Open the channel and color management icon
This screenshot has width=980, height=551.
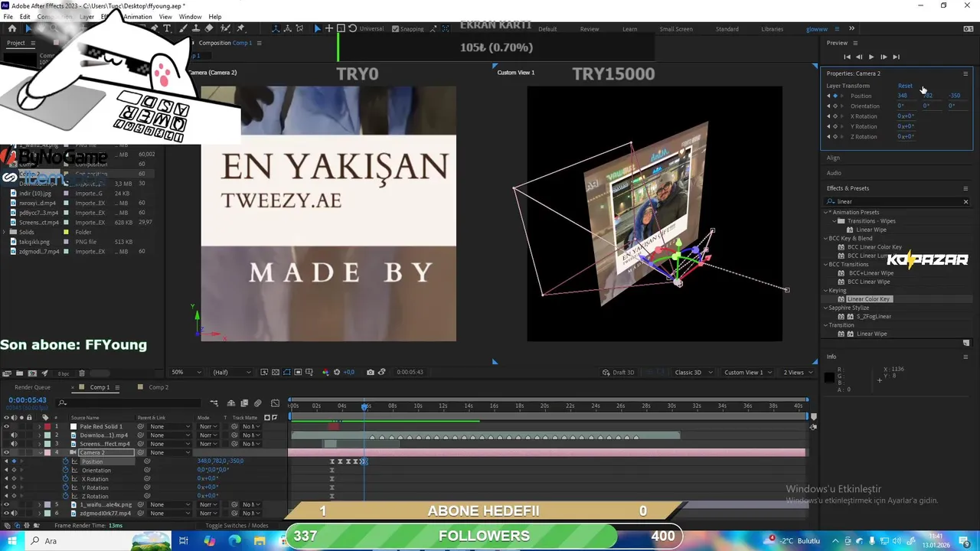click(325, 372)
